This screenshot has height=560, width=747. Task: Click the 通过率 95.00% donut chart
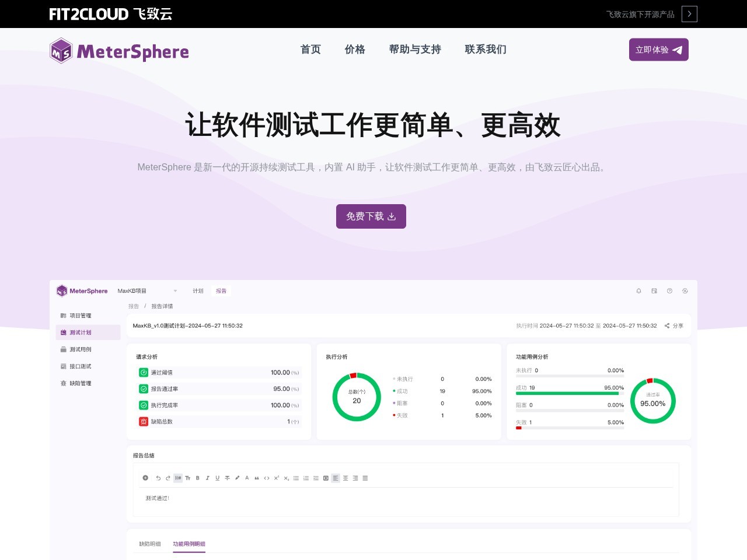653,401
